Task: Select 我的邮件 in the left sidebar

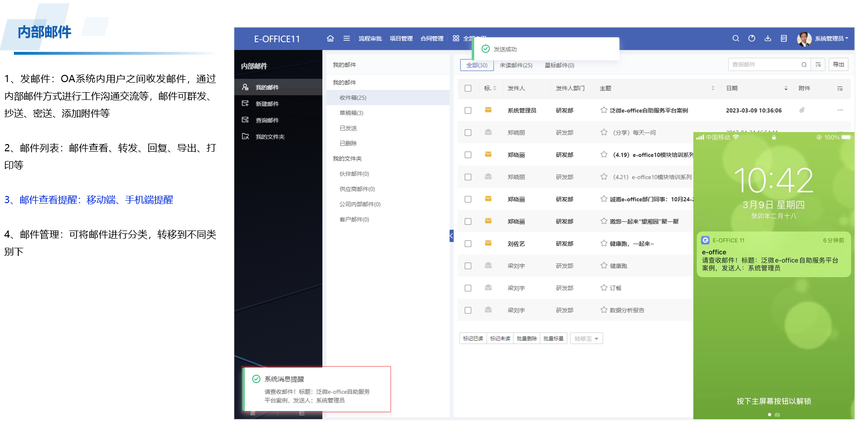Action: click(x=278, y=87)
